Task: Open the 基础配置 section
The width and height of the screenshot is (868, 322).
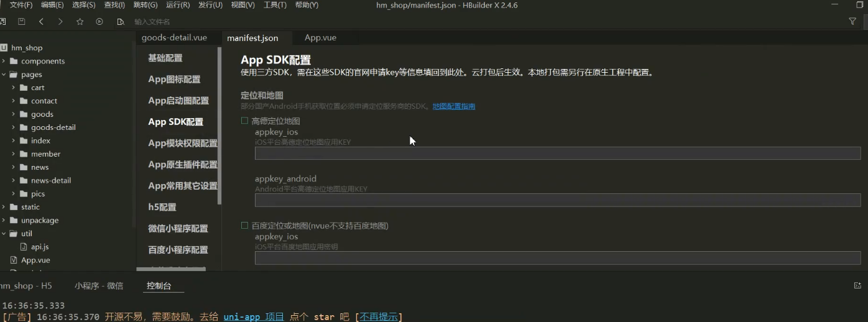Action: [x=165, y=58]
